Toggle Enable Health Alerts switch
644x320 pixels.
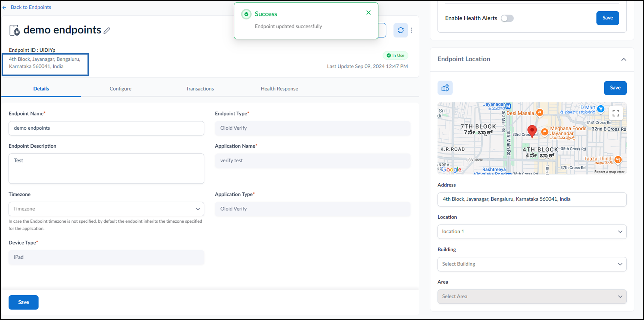point(507,18)
